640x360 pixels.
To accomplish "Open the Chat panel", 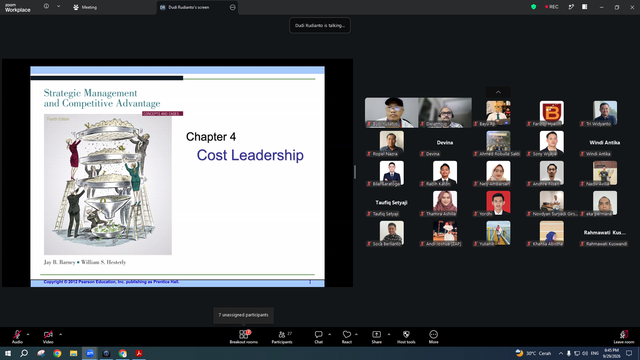I will (x=318, y=337).
